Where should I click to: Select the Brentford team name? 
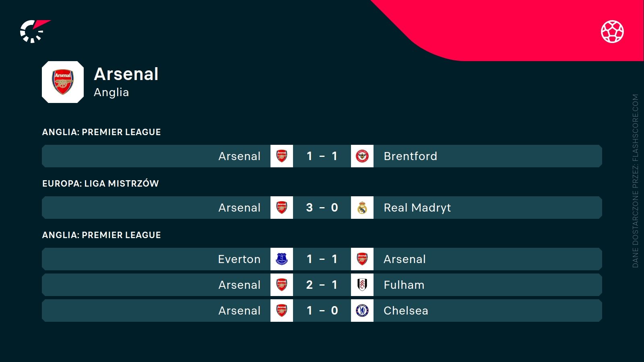click(410, 156)
